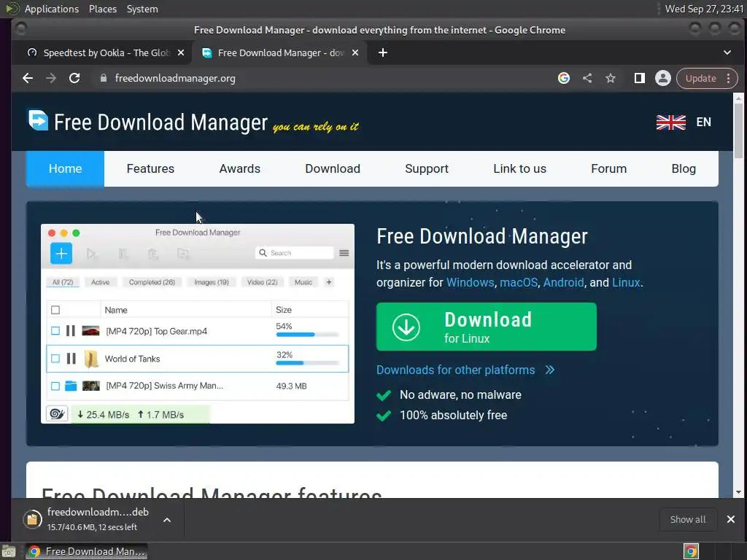Expand Downloads for other platforms arrows
The height and width of the screenshot is (560, 747).
[550, 370]
